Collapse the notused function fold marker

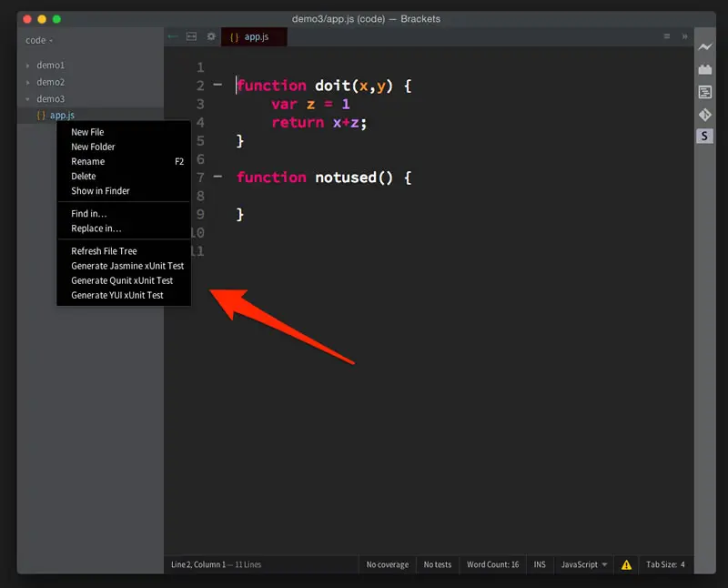217,177
